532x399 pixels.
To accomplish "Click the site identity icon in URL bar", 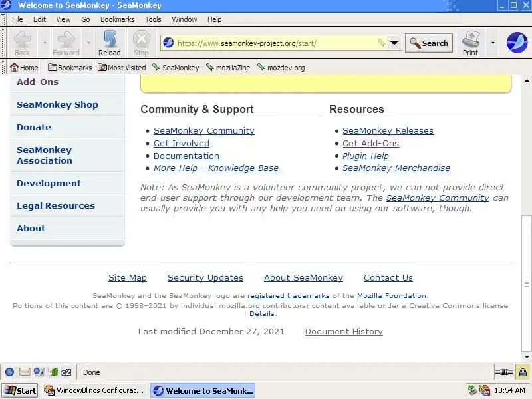I will tap(168, 43).
